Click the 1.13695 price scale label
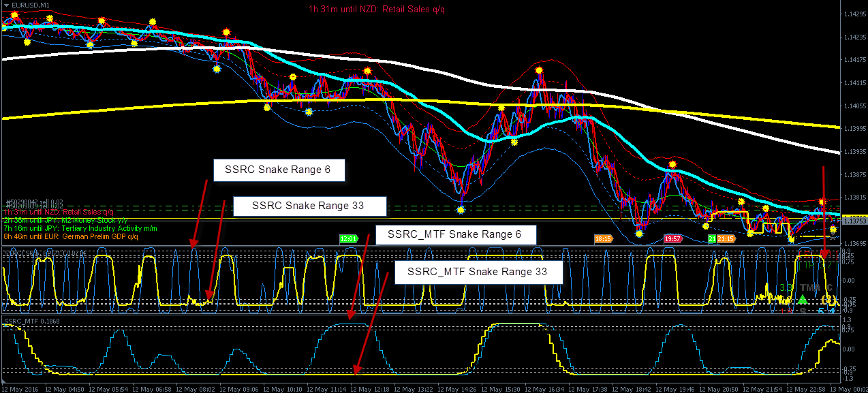Image resolution: width=868 pixels, height=393 pixels. pyautogui.click(x=854, y=244)
